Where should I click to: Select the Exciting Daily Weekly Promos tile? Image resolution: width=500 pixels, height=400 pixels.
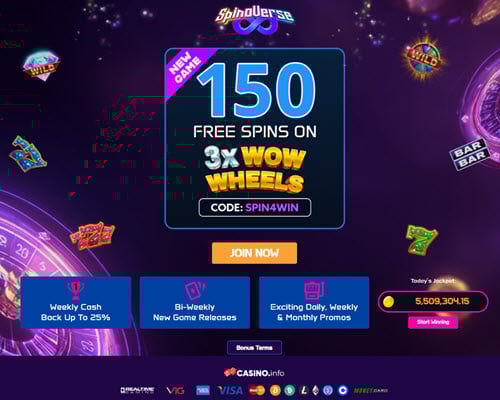click(x=314, y=302)
